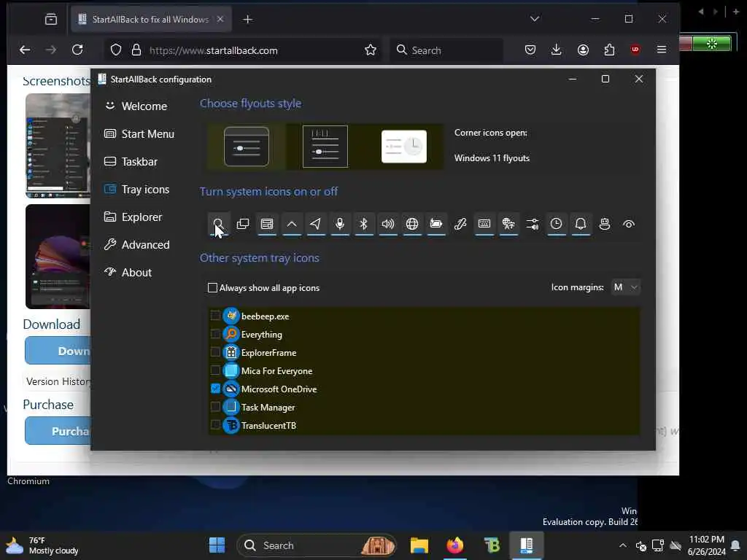Toggle the eye system icon

click(x=629, y=224)
